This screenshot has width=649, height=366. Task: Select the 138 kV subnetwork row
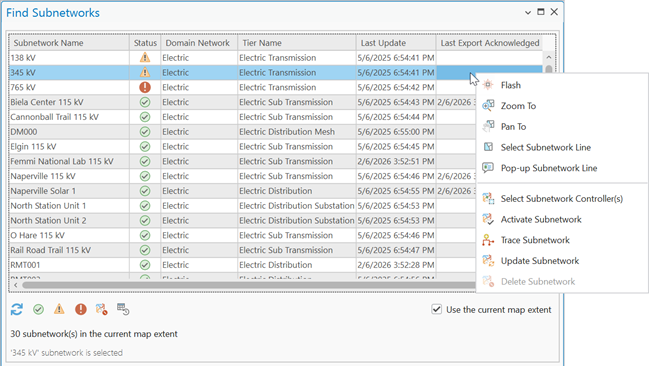point(276,57)
